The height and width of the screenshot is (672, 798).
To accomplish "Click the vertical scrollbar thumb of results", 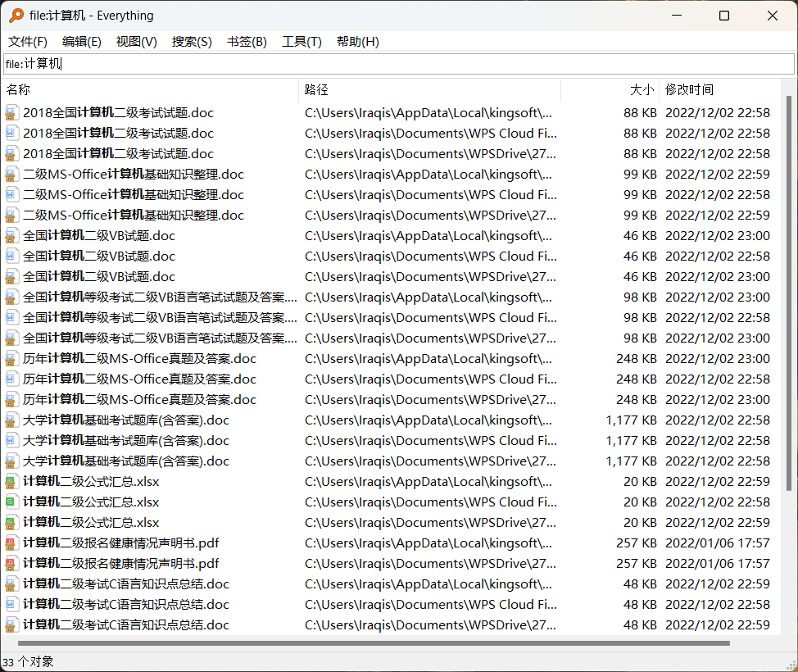I will click(x=789, y=293).
